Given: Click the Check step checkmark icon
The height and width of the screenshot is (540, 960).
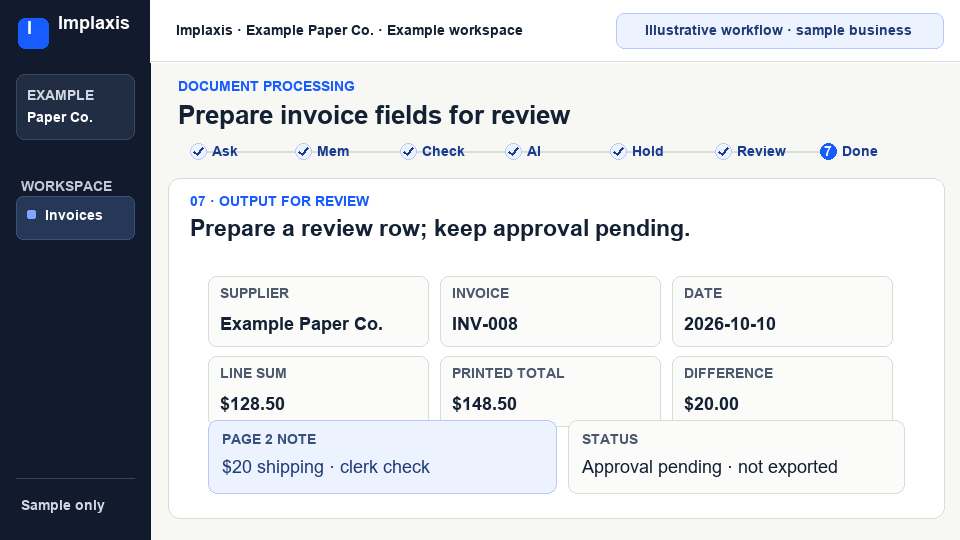Looking at the screenshot, I should pyautogui.click(x=408, y=151).
